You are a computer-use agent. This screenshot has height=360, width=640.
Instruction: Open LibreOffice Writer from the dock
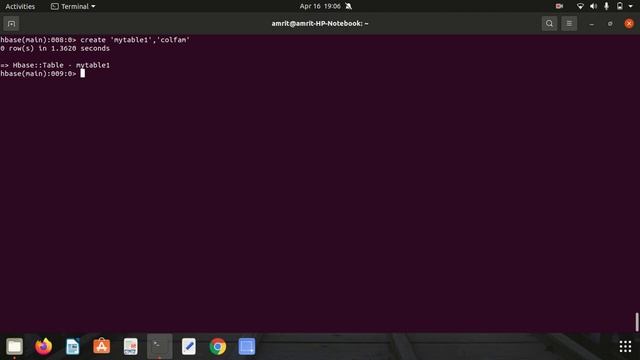tap(73, 347)
